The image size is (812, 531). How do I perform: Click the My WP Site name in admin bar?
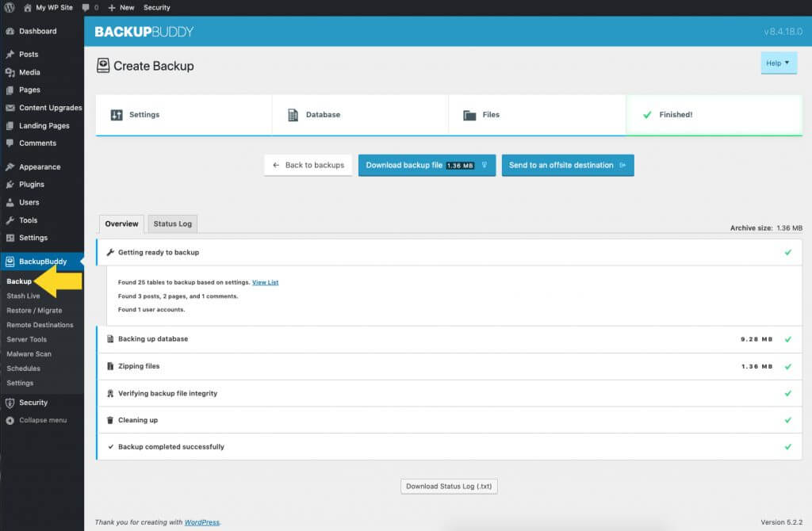point(55,7)
